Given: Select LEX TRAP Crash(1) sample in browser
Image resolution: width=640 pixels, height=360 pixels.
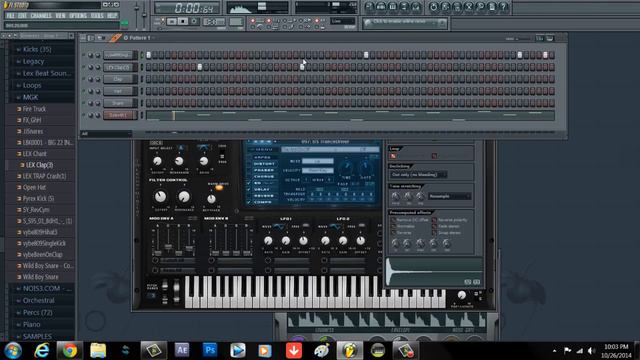Looking at the screenshot, I should point(44,176).
